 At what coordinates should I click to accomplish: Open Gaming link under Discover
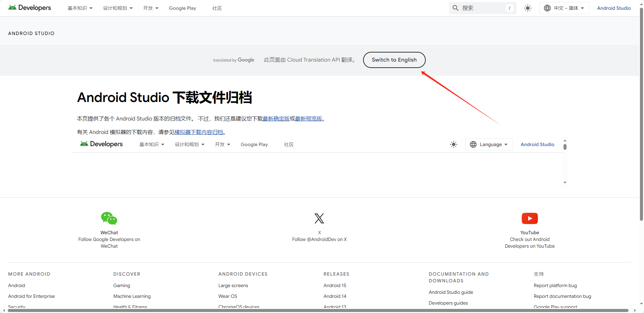[122, 285]
